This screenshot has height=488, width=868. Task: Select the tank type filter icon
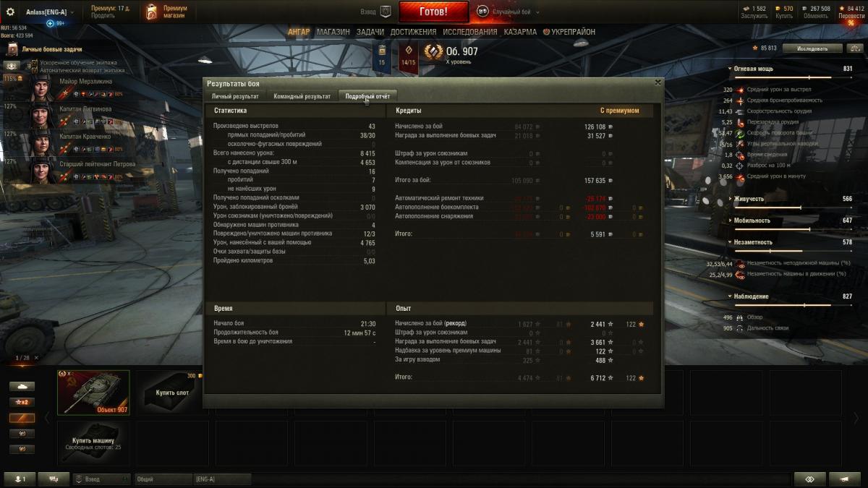(x=22, y=386)
